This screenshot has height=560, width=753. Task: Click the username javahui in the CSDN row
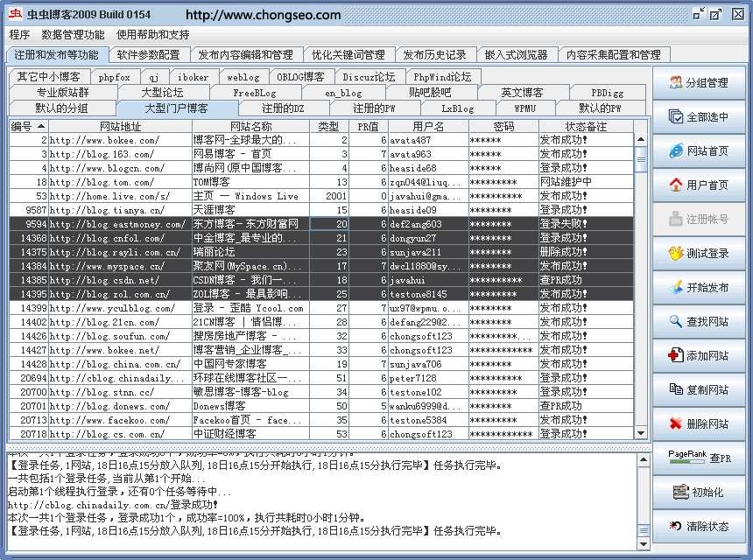428,280
